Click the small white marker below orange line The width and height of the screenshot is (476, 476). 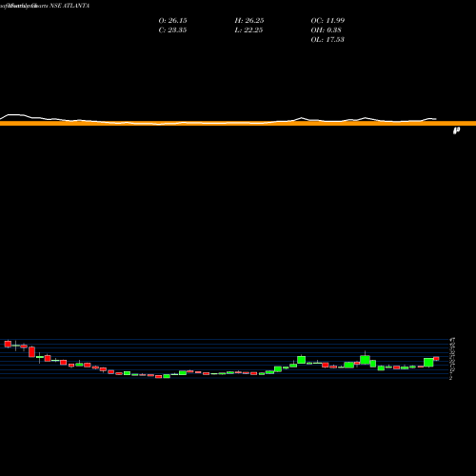point(456,130)
